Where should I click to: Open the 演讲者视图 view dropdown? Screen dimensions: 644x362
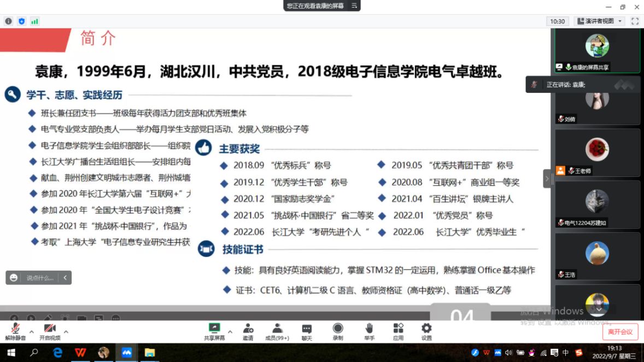pyautogui.click(x=599, y=21)
